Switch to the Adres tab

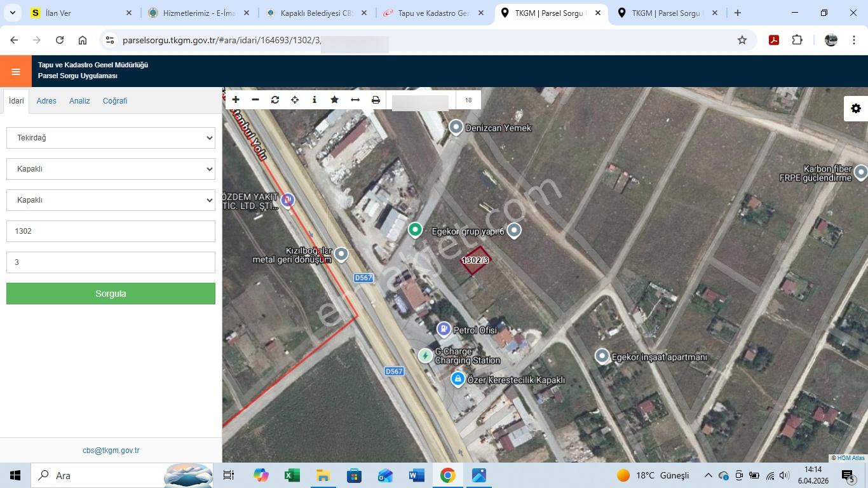pyautogui.click(x=46, y=101)
